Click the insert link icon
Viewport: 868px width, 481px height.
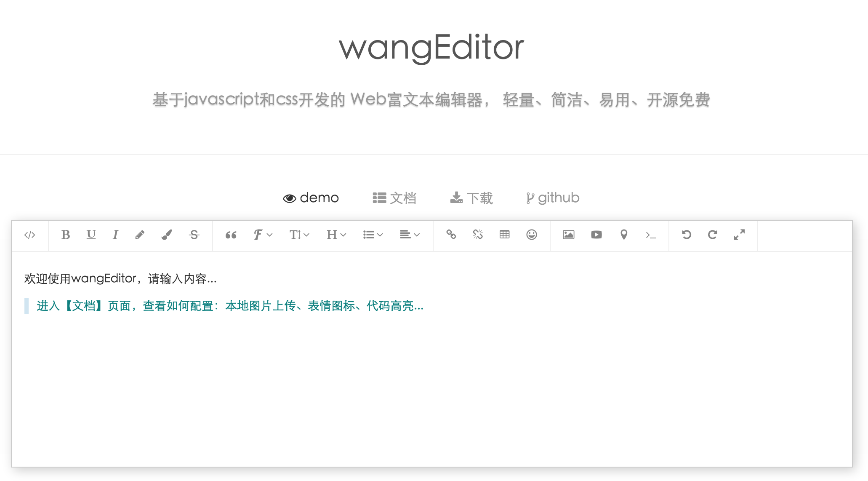point(451,235)
